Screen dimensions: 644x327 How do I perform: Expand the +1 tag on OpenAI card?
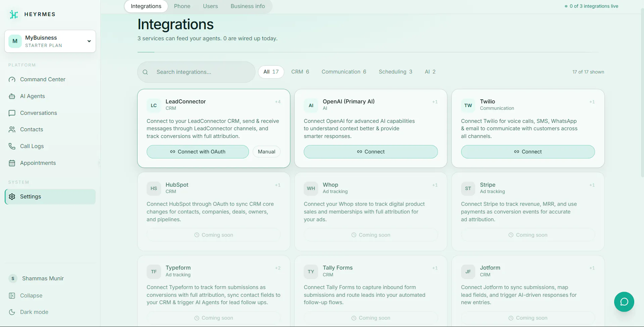click(x=435, y=102)
